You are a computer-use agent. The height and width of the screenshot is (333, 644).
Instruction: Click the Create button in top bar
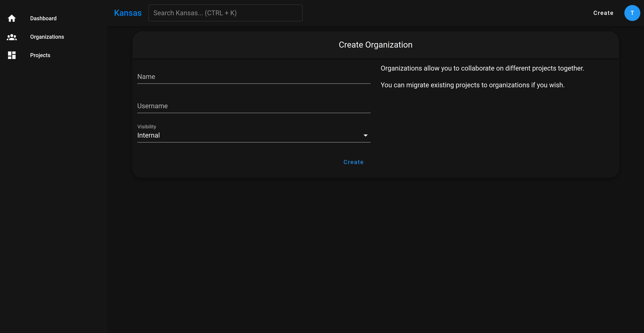tap(603, 13)
